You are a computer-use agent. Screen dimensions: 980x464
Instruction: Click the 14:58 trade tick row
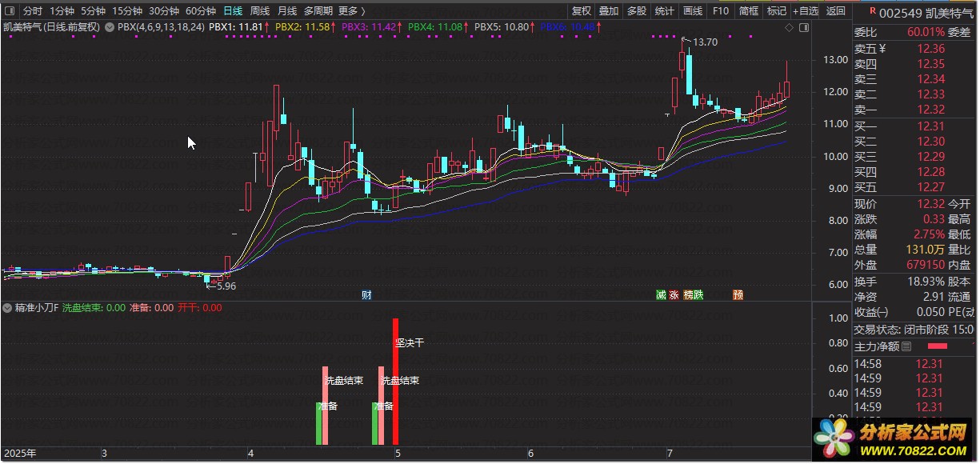click(x=915, y=364)
